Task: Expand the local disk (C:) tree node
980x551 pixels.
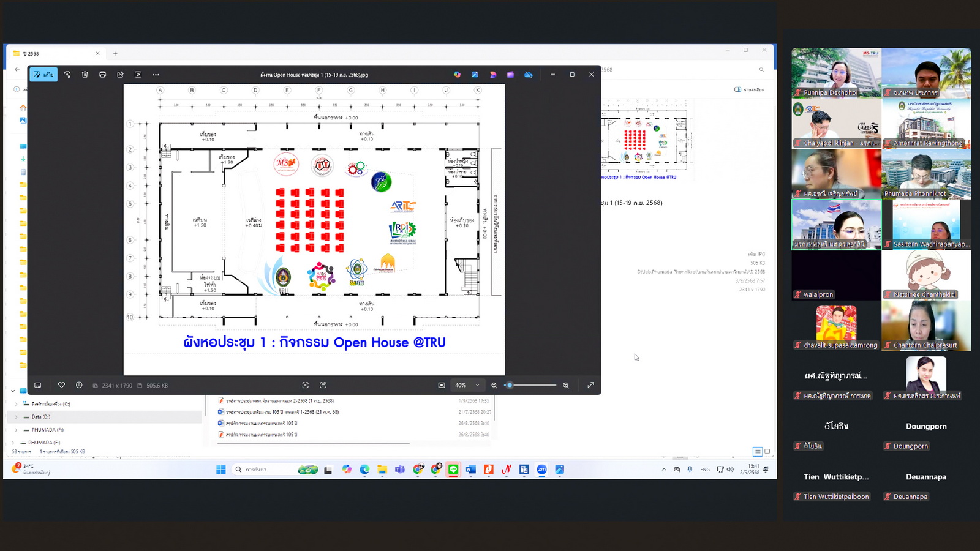Action: [x=17, y=404]
